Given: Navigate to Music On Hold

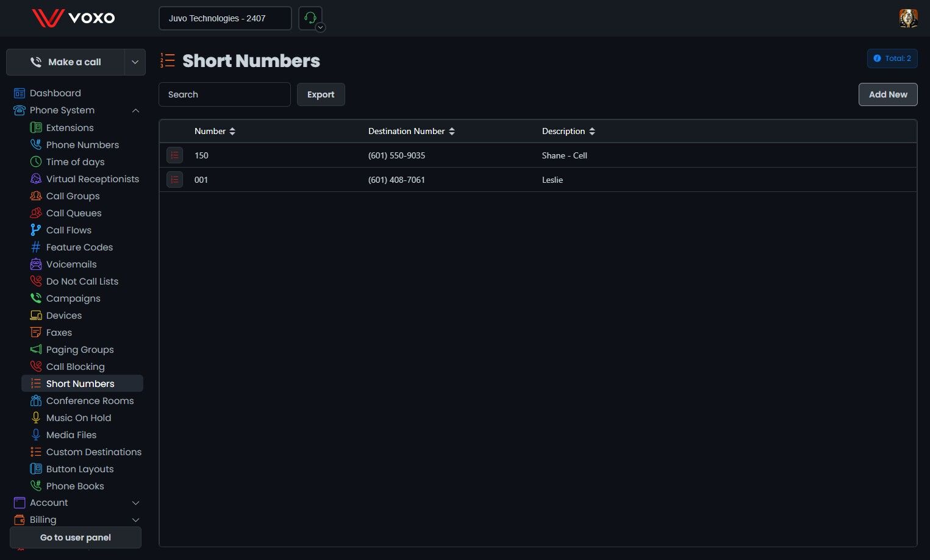Looking at the screenshot, I should pyautogui.click(x=78, y=417).
